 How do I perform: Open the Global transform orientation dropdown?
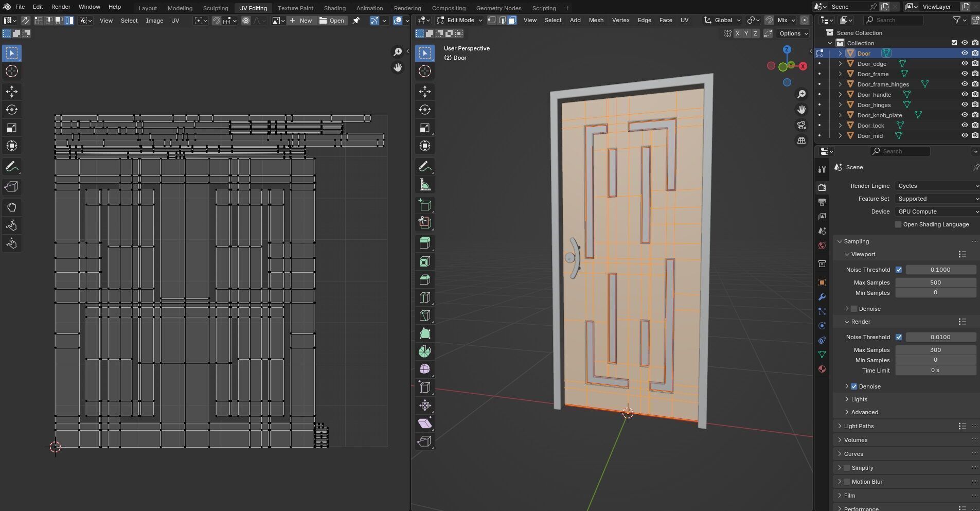click(722, 20)
